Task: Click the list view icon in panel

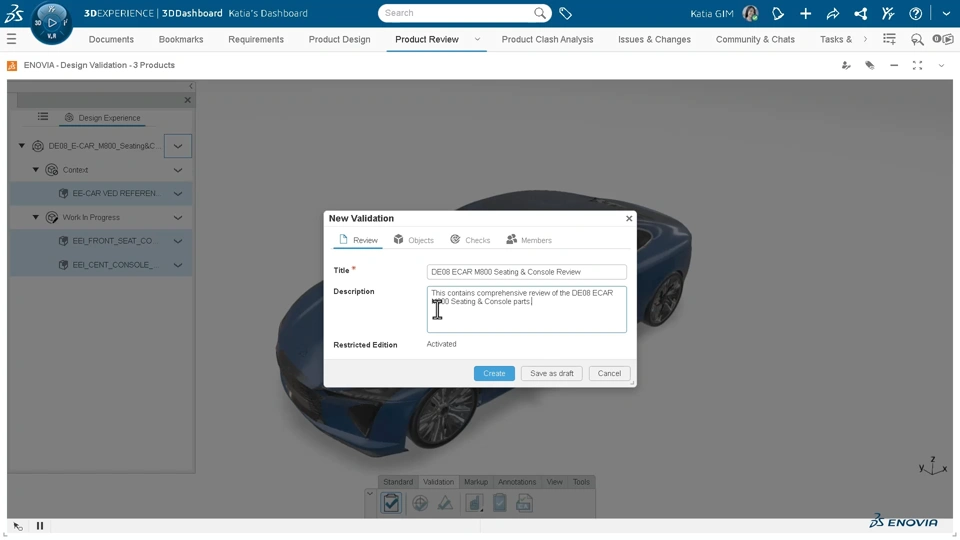Action: 42,116
